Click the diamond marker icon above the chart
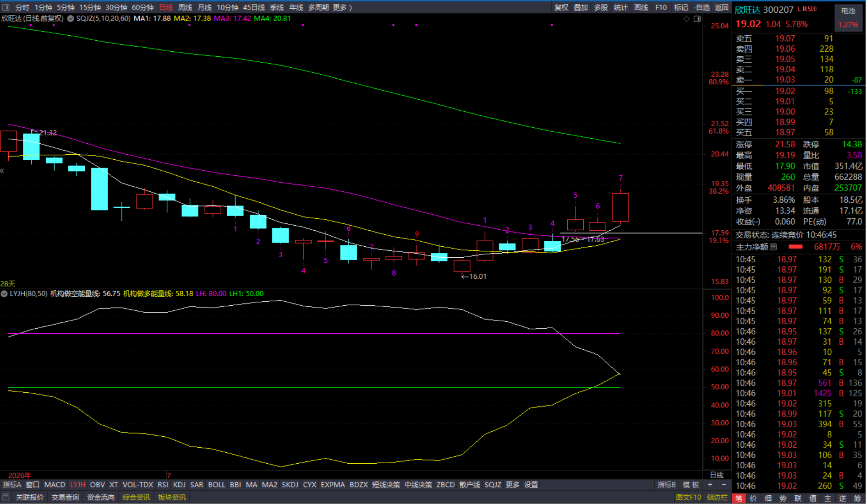The height and width of the screenshot is (504, 866). tap(686, 19)
